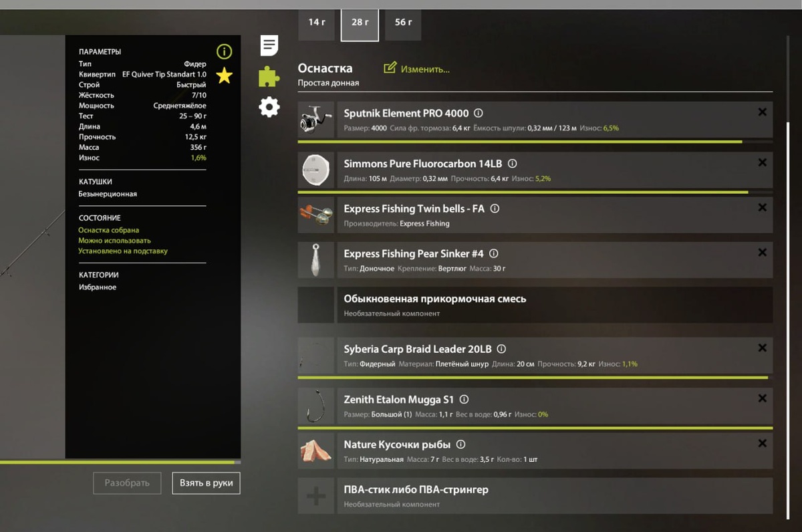
Task: Open info for Nature Кусочки рыбы bait
Action: pos(461,444)
